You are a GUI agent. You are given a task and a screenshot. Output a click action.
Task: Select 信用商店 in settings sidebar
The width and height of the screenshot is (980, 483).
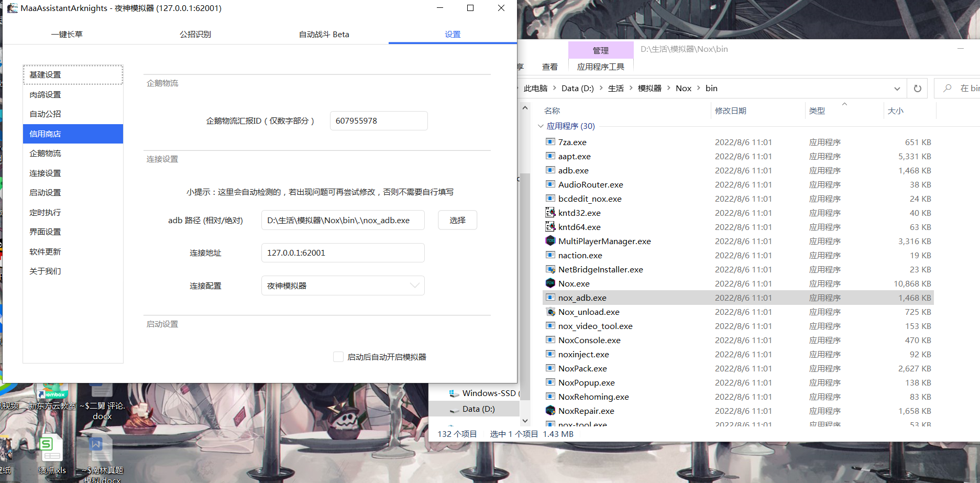pos(73,134)
